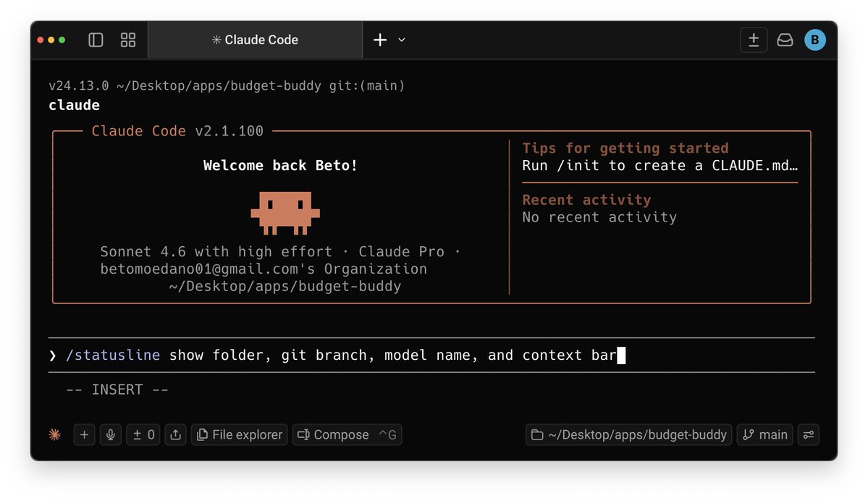Open a new tab with the plus button
The image size is (868, 501).
(379, 40)
